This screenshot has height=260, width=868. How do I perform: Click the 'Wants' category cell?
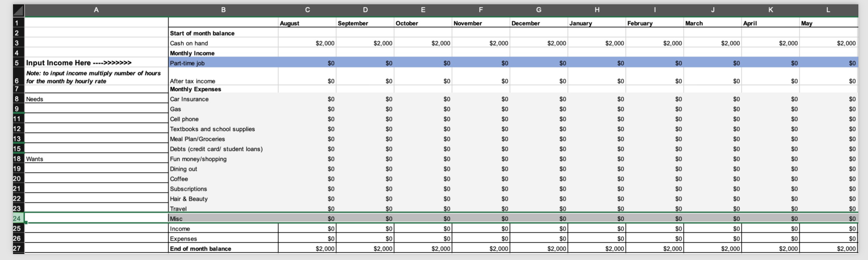[96, 159]
